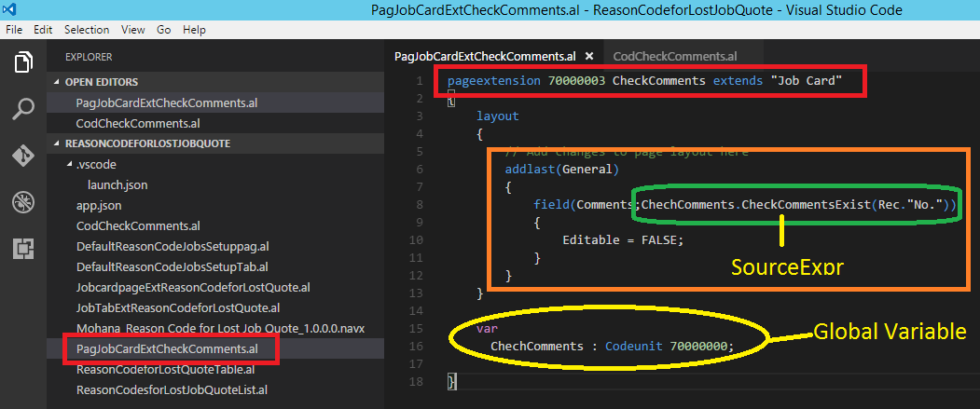Click CheckCommentsExist call on line 8
The width and height of the screenshot is (980, 409).
coord(805,205)
